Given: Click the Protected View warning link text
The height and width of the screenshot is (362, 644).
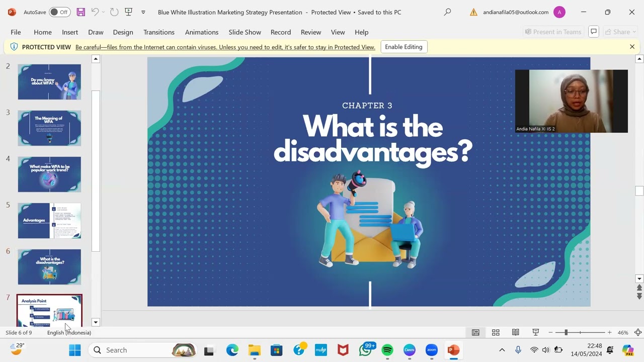Looking at the screenshot, I should [225, 47].
